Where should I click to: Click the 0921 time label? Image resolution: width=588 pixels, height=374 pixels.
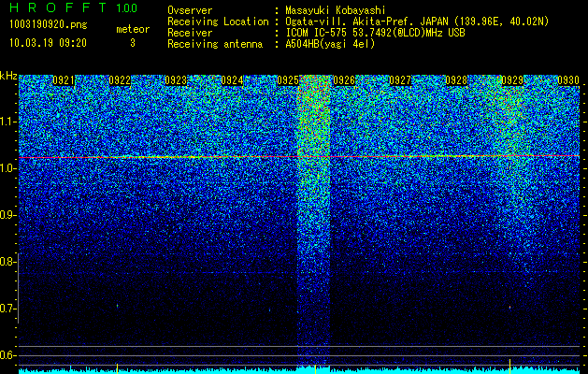64,80
